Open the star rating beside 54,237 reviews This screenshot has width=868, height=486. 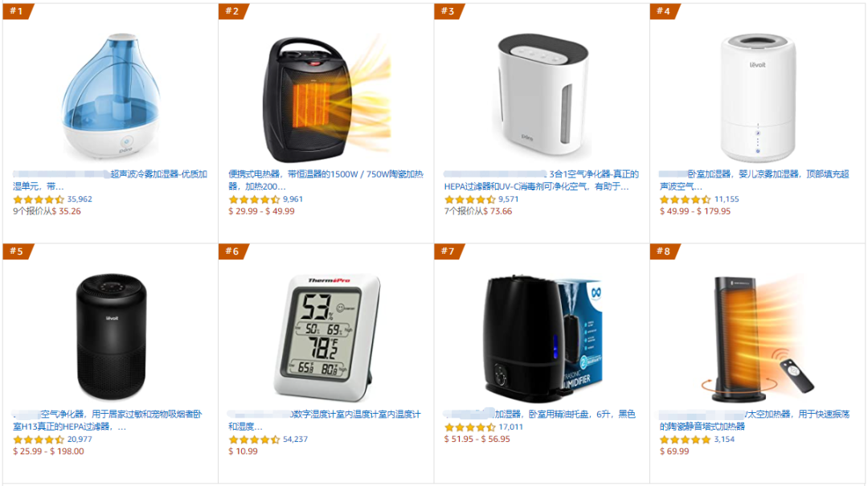254,439
